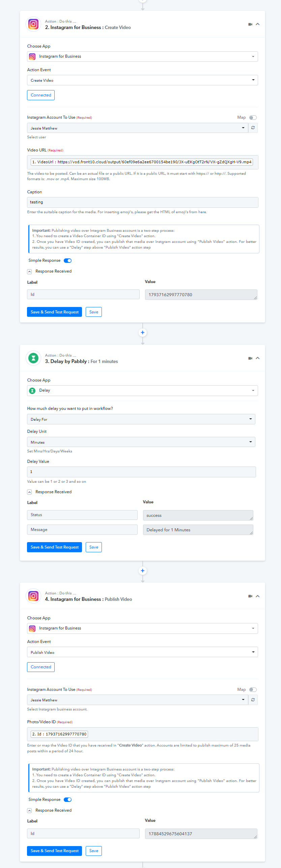This screenshot has height=868, width=281.
Task: Open the emoji HTML 'here' link
Action: pyautogui.click(x=202, y=212)
